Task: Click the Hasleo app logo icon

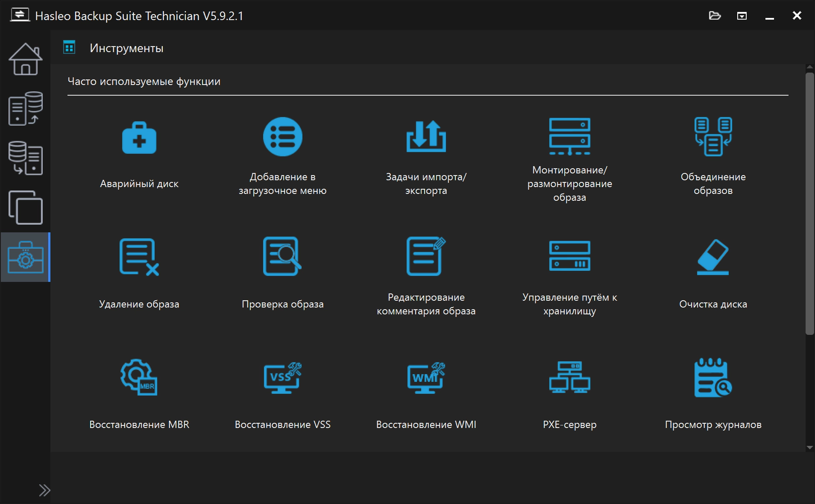Action: click(x=20, y=15)
